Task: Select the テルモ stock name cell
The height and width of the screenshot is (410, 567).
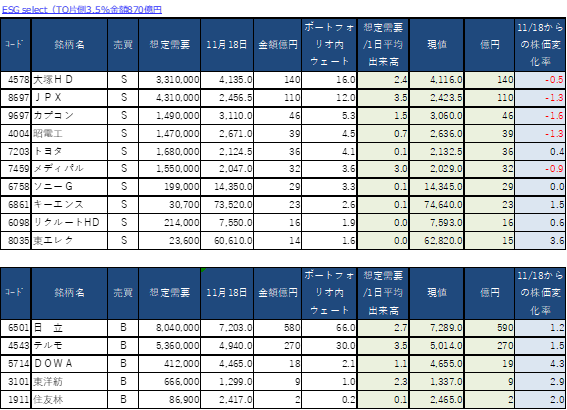Action: (x=69, y=346)
